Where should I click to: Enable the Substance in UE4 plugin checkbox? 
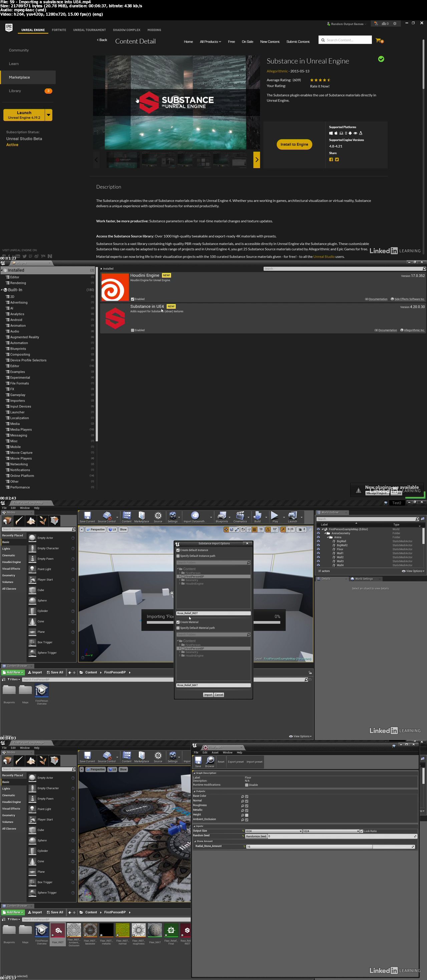[132, 330]
